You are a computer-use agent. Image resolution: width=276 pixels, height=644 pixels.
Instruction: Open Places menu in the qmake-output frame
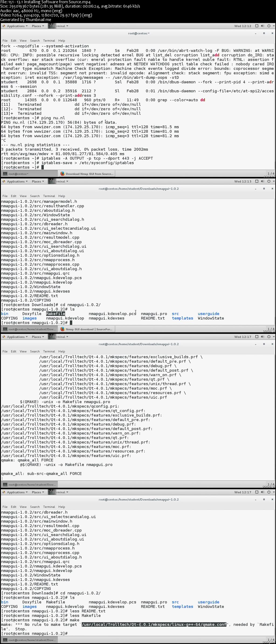pos(38,337)
